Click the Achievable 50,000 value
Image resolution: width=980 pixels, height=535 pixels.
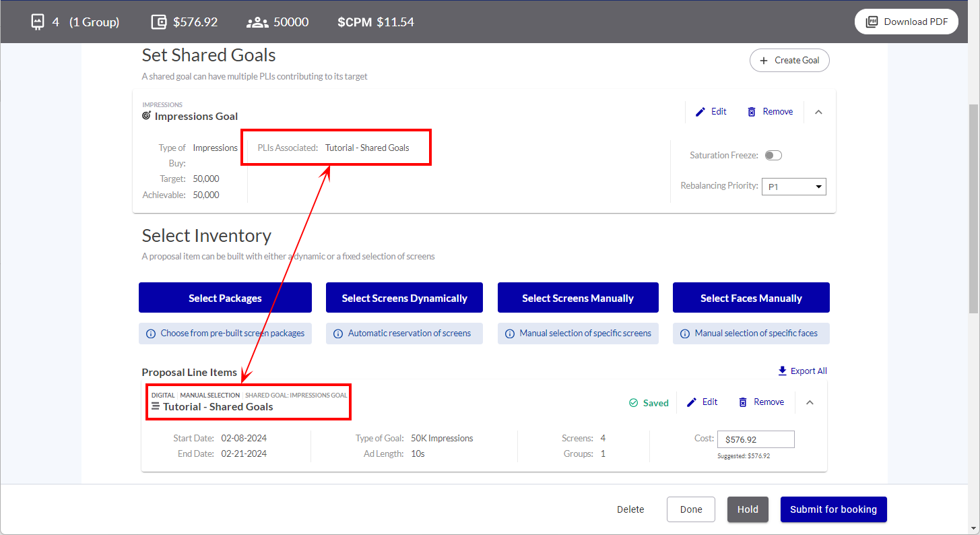tap(206, 195)
